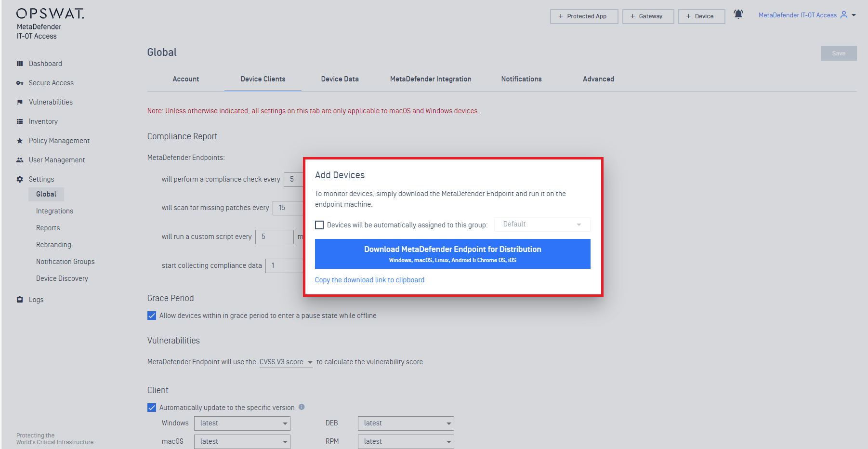Screen dimensions: 868x449
Task: Click Download MetaDefender Endpoint for Distribution
Action: coord(453,254)
